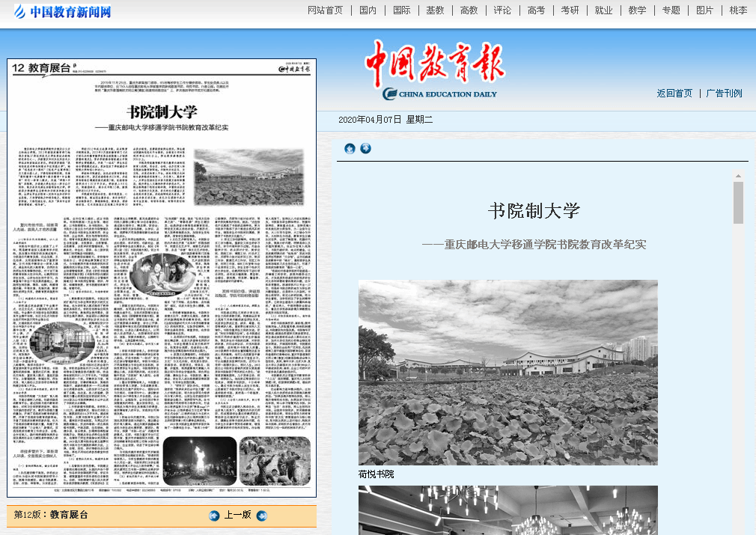
Task: Click the blue arrow icon right of 上一版
Action: point(261,516)
